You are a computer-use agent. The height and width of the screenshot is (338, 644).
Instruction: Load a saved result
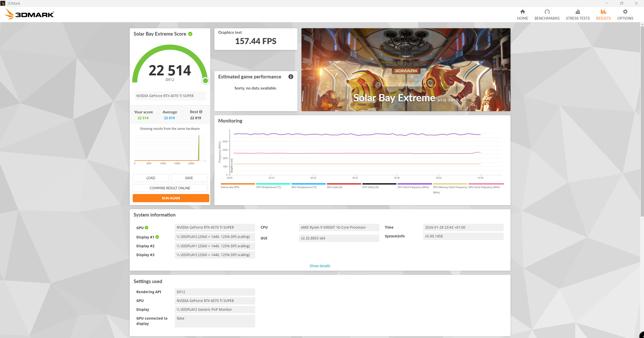click(150, 178)
